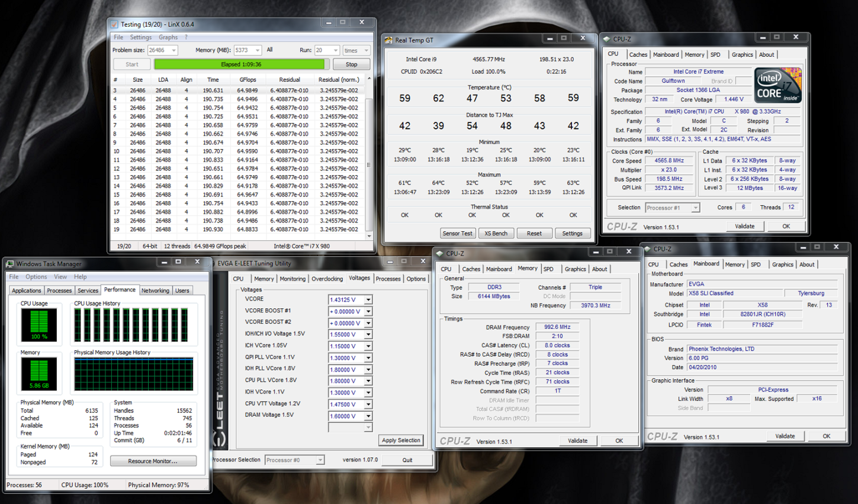
Task: Click the title icon of CPU-Z CPU window
Action: point(606,39)
